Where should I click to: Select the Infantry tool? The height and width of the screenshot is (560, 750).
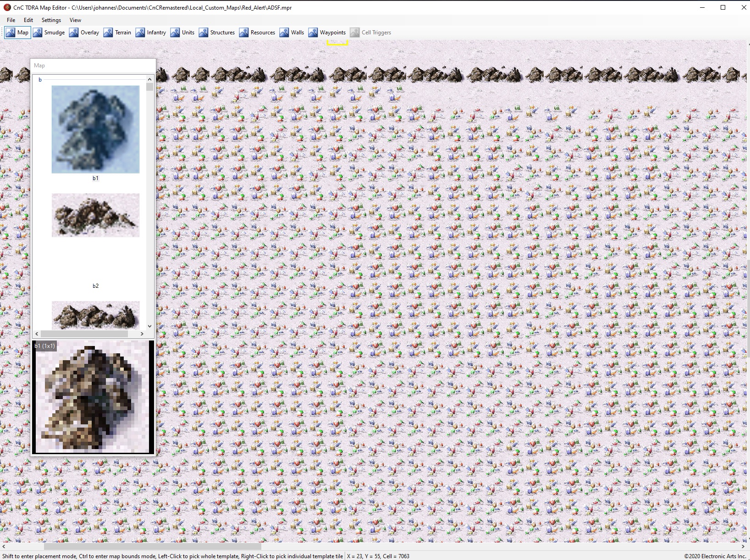point(151,33)
